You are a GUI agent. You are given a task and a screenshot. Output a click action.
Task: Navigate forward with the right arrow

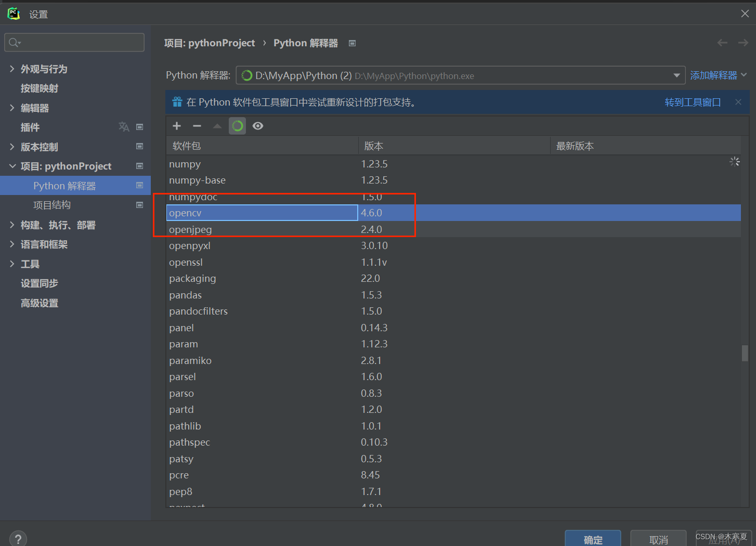pyautogui.click(x=743, y=43)
